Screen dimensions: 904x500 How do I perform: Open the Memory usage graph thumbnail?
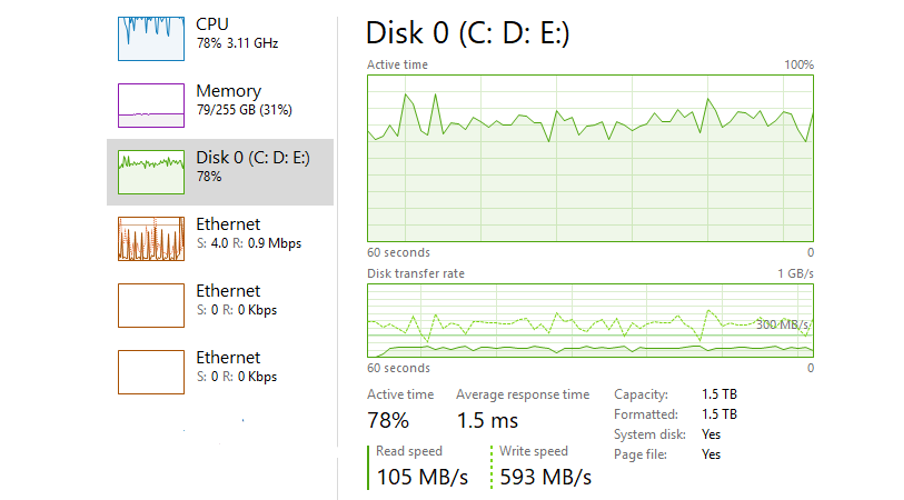151,106
